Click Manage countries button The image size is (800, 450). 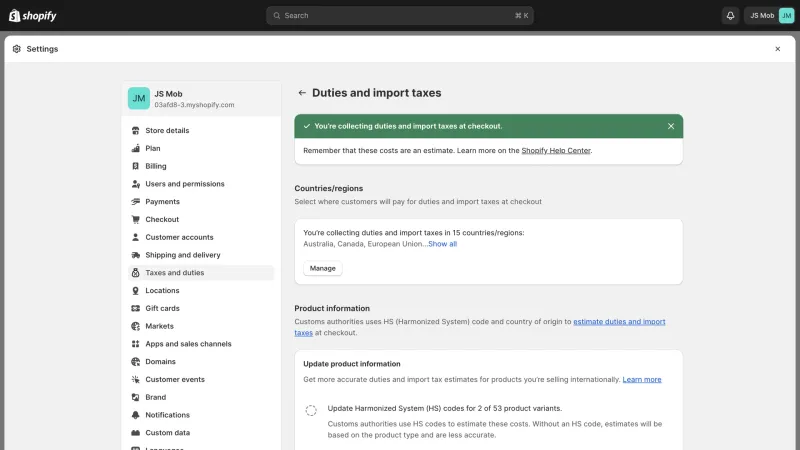pos(322,268)
